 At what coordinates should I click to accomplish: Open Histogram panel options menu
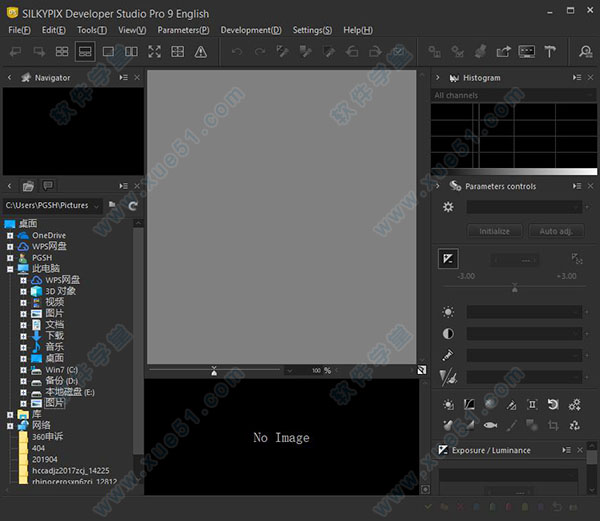click(577, 78)
